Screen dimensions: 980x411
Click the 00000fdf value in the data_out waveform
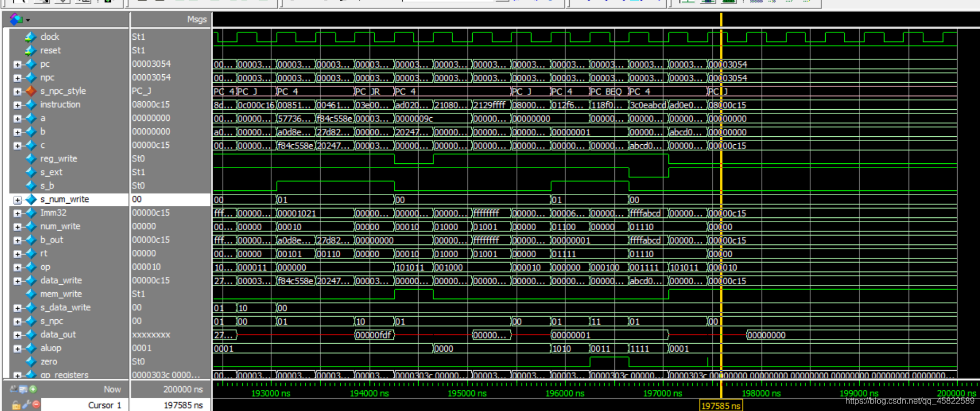pyautogui.click(x=374, y=335)
